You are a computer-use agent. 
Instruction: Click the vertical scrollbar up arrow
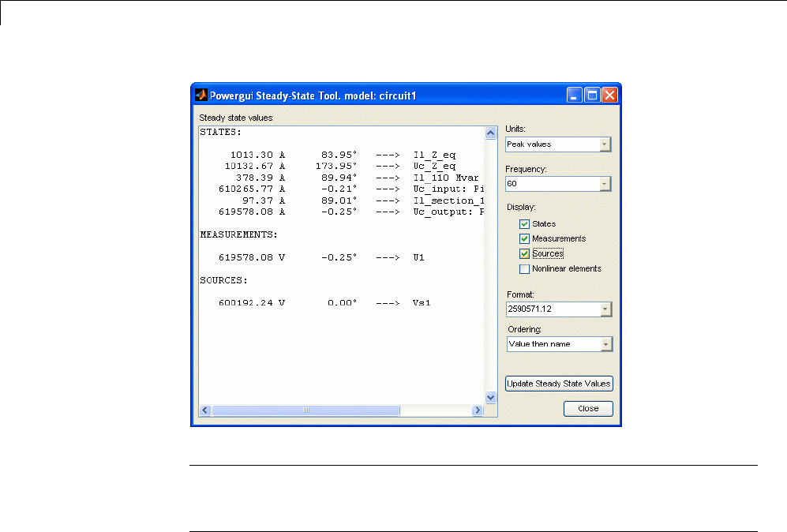click(x=491, y=133)
